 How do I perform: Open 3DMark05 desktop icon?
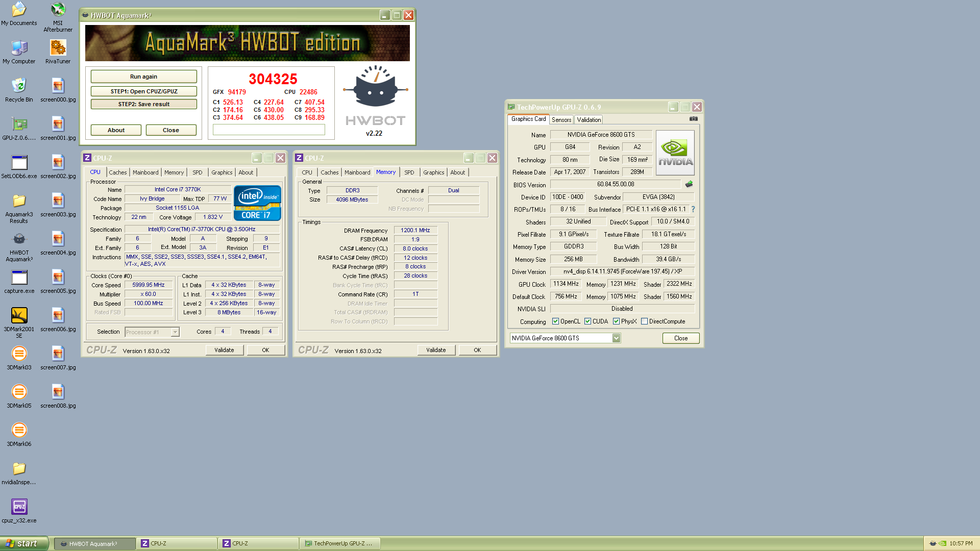(x=19, y=396)
